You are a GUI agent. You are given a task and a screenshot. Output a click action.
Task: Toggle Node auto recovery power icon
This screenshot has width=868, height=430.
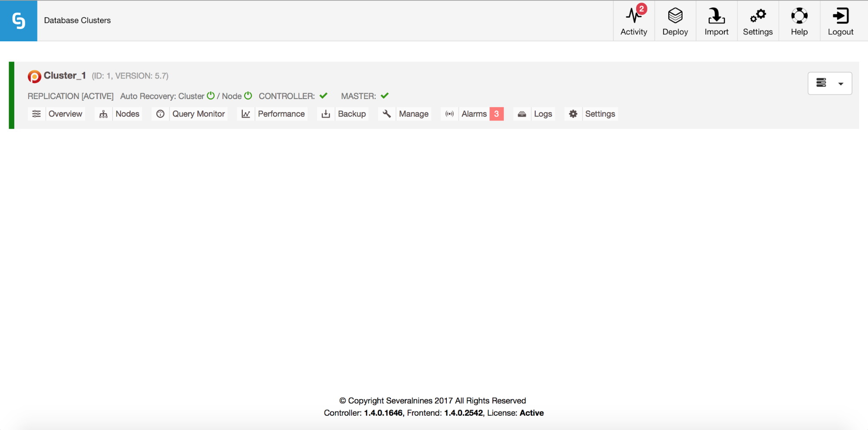(248, 96)
